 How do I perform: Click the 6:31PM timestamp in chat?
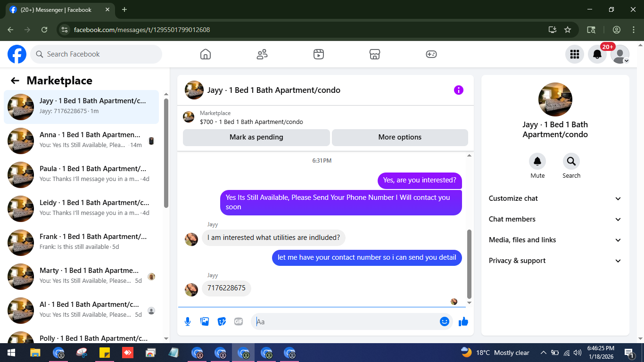(322, 161)
